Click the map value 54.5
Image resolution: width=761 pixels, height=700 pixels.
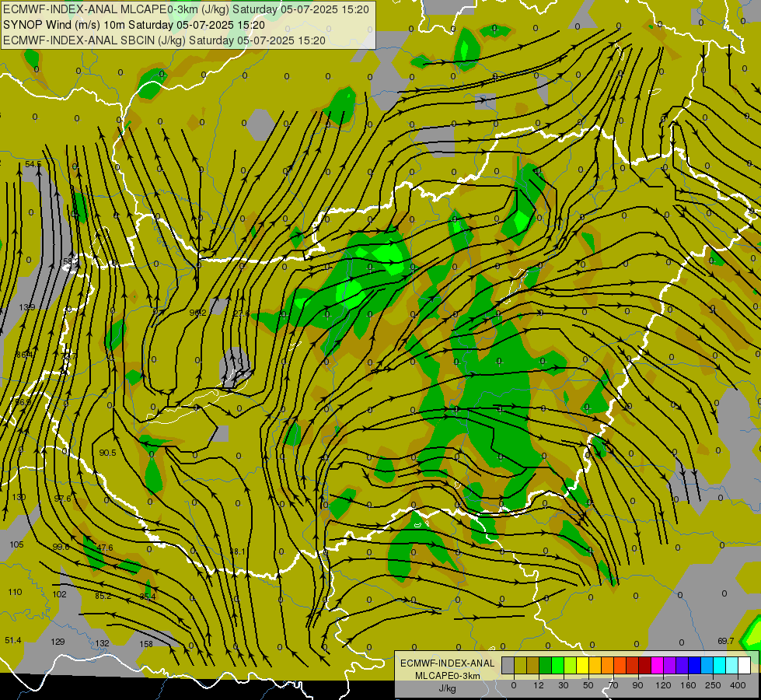pyautogui.click(x=33, y=164)
